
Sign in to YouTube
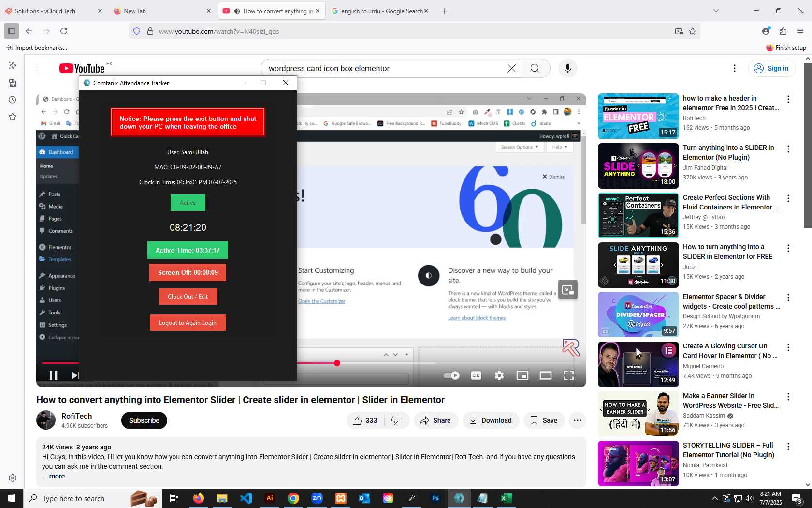coord(771,68)
